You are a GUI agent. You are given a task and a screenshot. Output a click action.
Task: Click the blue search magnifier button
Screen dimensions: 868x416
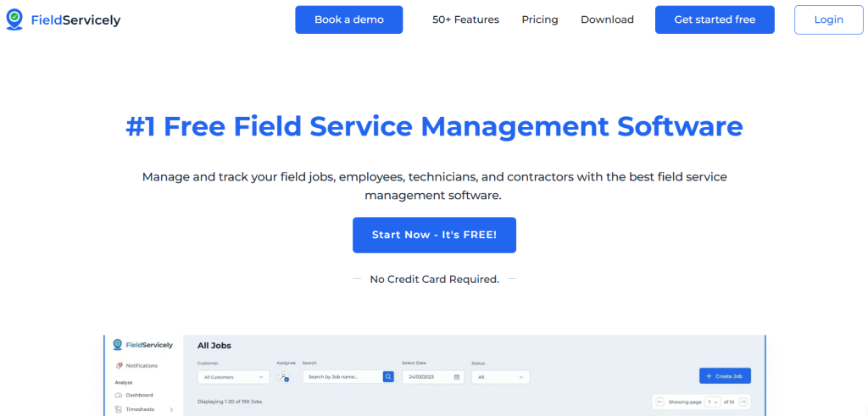click(388, 377)
